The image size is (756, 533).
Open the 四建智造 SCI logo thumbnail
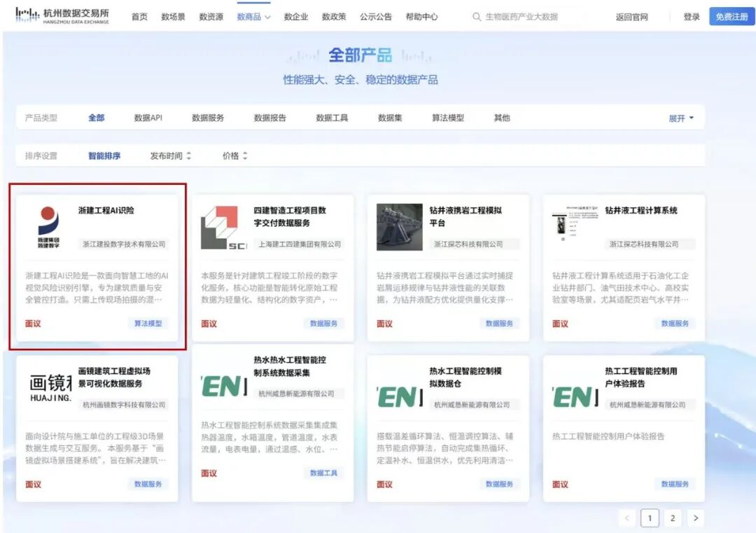pos(224,227)
